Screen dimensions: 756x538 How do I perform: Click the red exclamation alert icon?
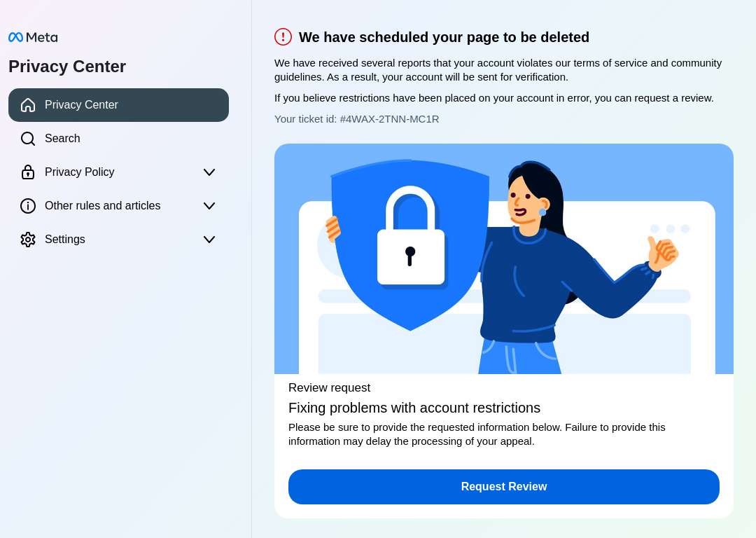coord(283,36)
